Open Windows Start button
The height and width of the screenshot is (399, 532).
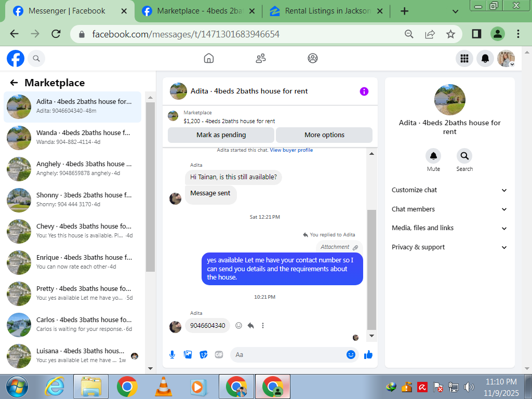coord(17,387)
